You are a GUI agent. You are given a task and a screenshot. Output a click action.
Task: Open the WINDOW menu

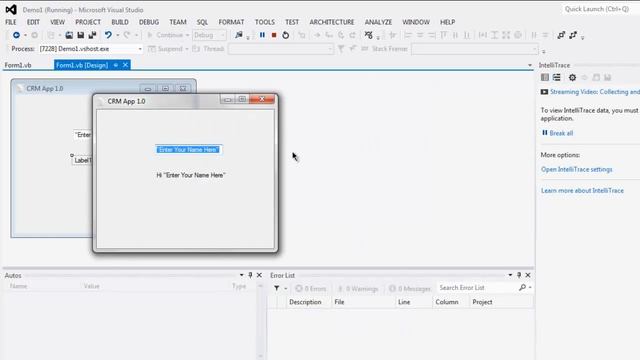416,22
